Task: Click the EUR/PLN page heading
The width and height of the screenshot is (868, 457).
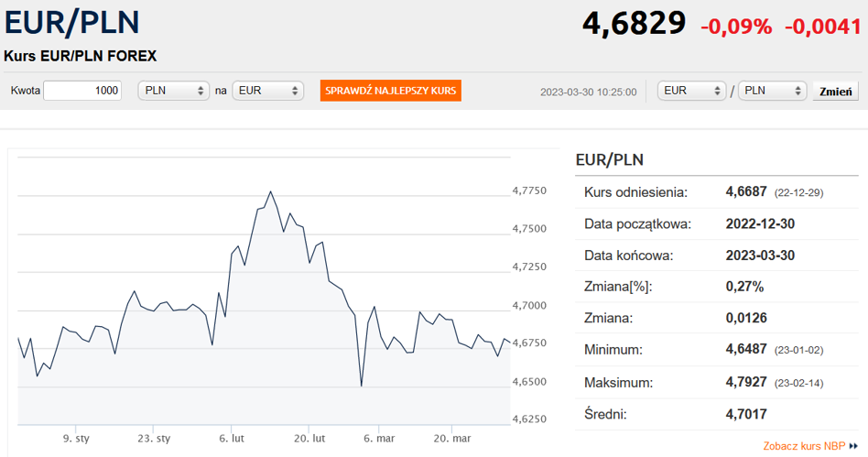Action: pyautogui.click(x=72, y=23)
